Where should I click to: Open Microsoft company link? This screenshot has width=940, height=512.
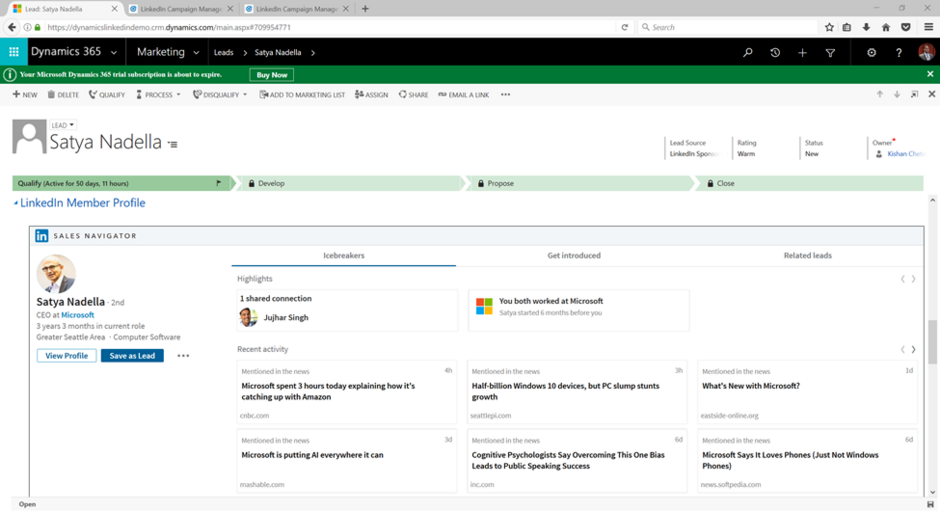click(77, 315)
